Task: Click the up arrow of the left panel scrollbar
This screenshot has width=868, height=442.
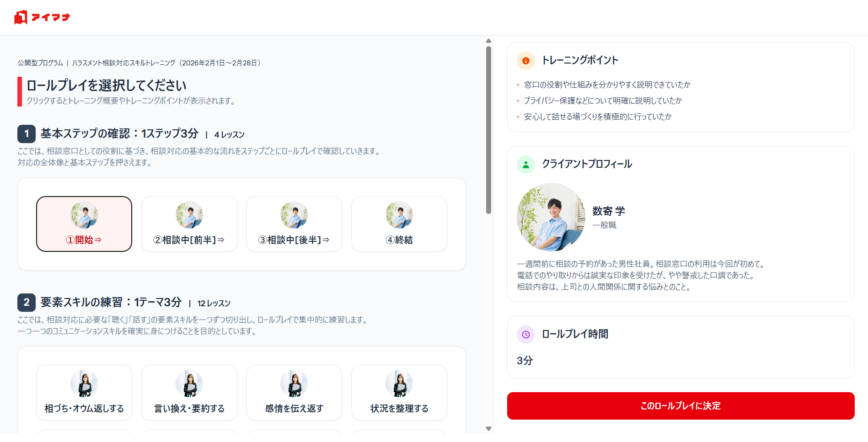Action: click(x=488, y=41)
